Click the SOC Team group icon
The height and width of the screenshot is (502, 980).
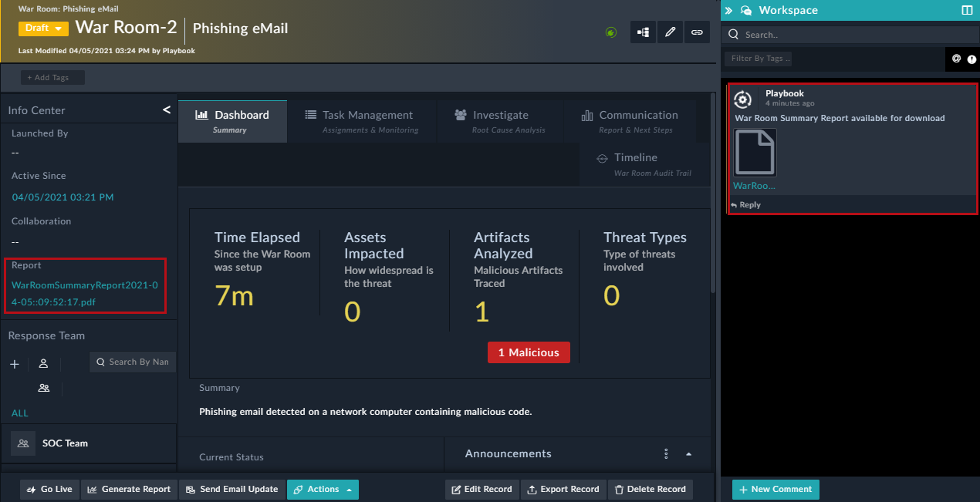[x=23, y=443]
